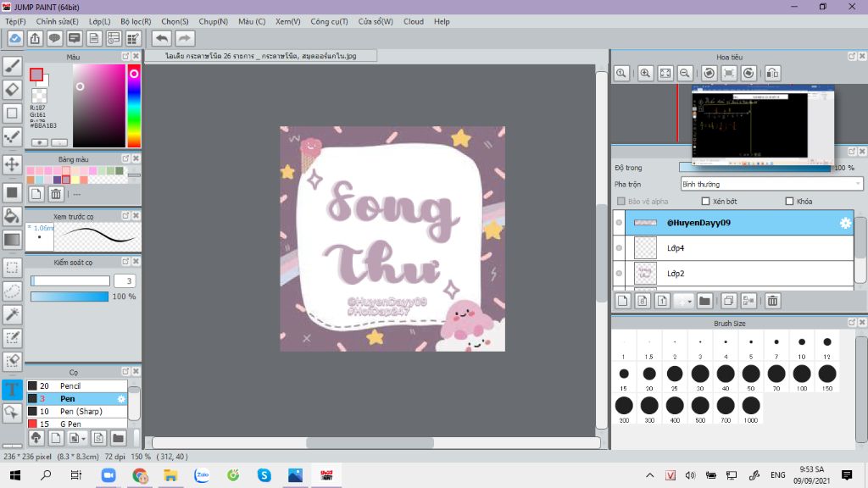Click the rainbow hue slider strip
This screenshot has height=488, width=868.
[133, 106]
